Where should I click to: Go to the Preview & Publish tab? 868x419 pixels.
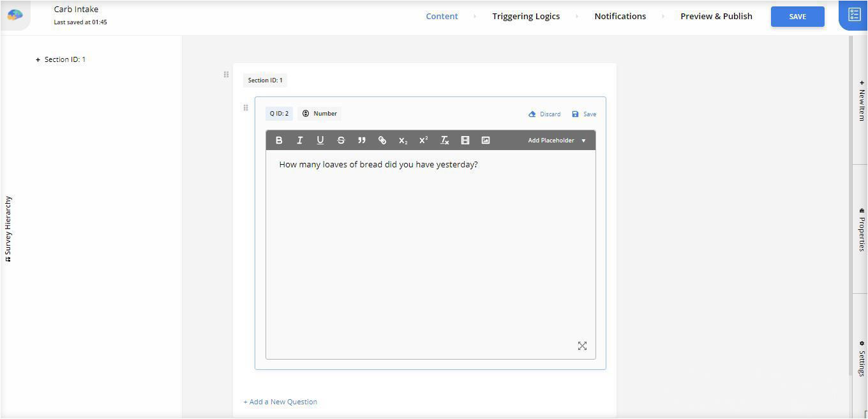pos(716,17)
